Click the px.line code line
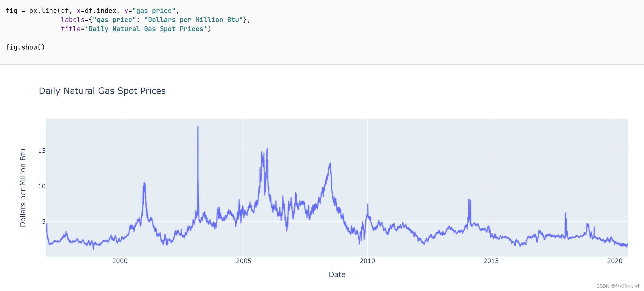The image size is (644, 291). (92, 11)
